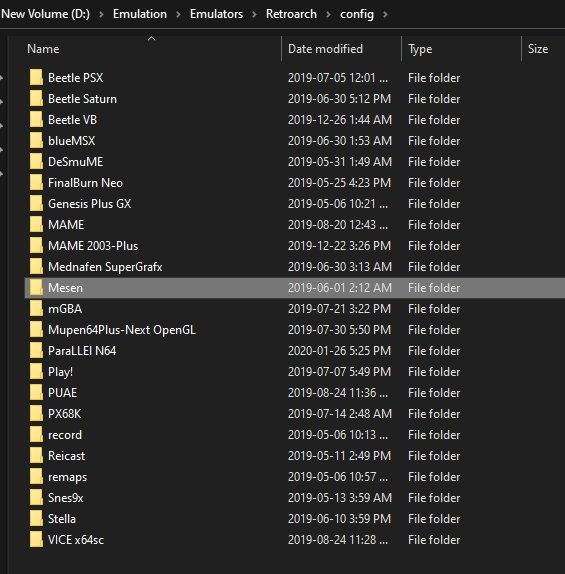The image size is (565, 574).
Task: Go to New Volume (D:) breadcrumb
Action: [x=45, y=14]
